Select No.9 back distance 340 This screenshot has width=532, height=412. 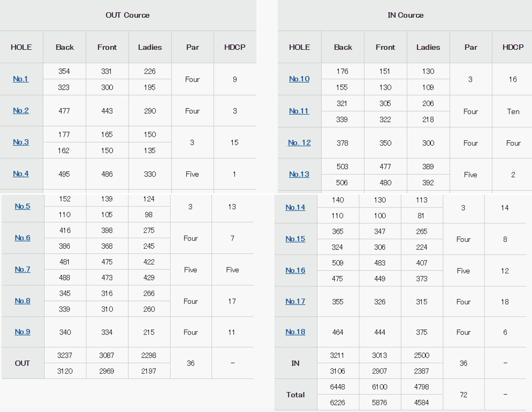[65, 332]
